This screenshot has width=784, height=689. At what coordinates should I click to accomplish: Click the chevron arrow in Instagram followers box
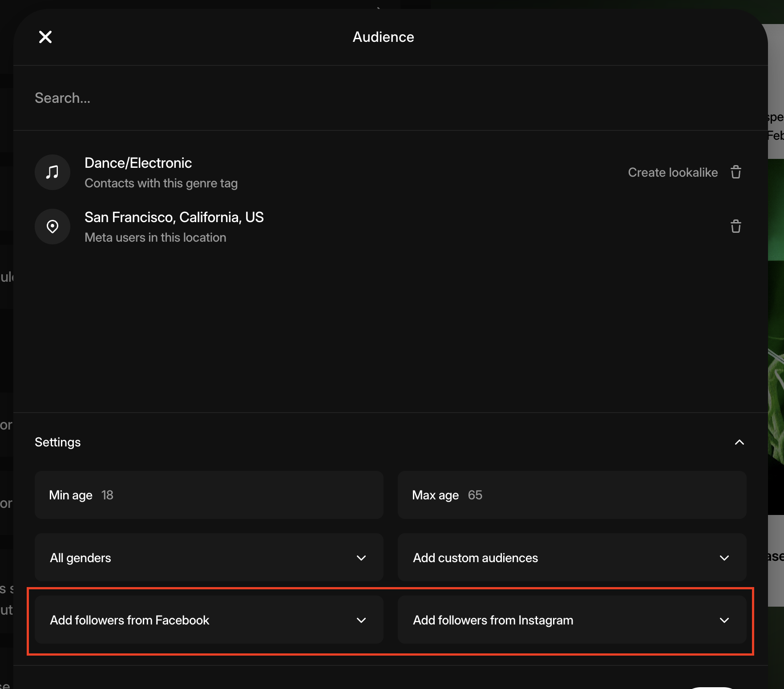tap(724, 620)
